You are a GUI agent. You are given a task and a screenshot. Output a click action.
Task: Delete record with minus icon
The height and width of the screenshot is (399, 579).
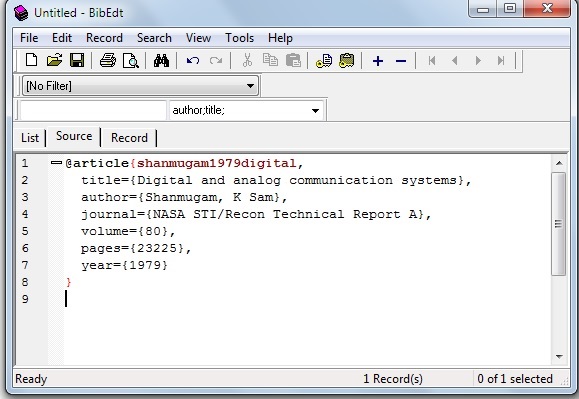click(401, 61)
